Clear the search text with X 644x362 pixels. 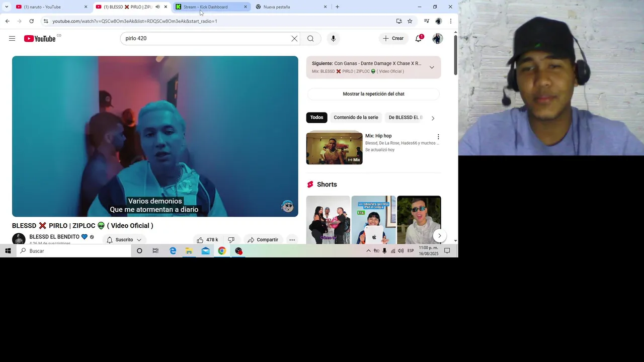pyautogui.click(x=294, y=39)
